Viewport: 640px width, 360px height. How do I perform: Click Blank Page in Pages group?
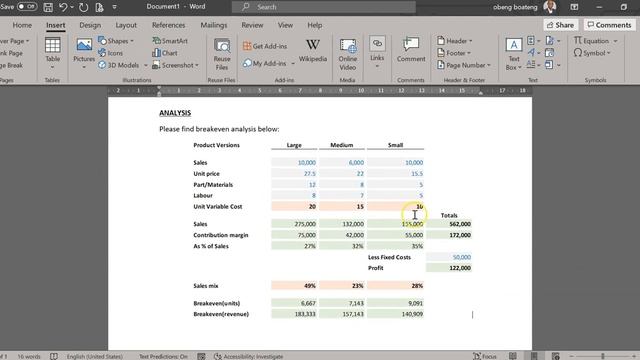[11, 53]
